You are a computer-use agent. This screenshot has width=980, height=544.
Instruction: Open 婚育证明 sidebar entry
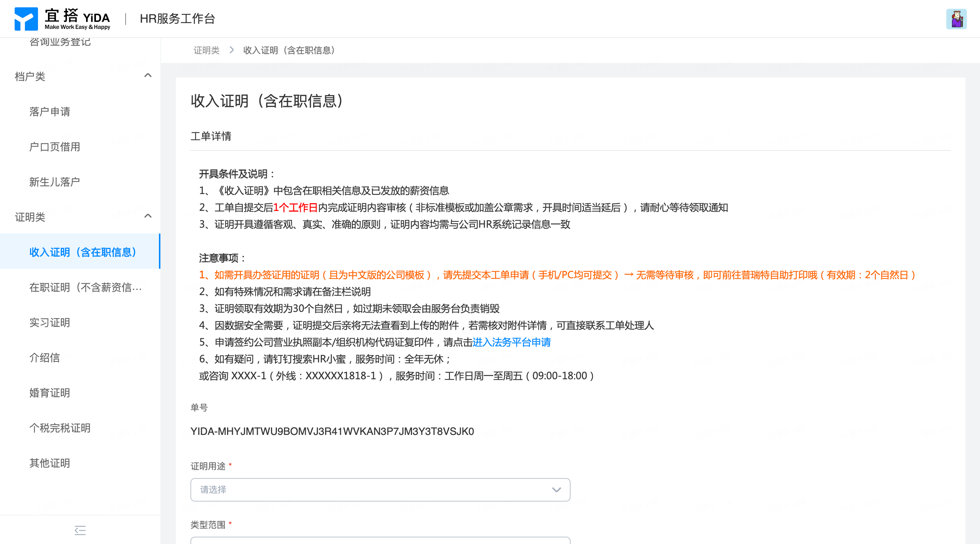[x=50, y=392]
